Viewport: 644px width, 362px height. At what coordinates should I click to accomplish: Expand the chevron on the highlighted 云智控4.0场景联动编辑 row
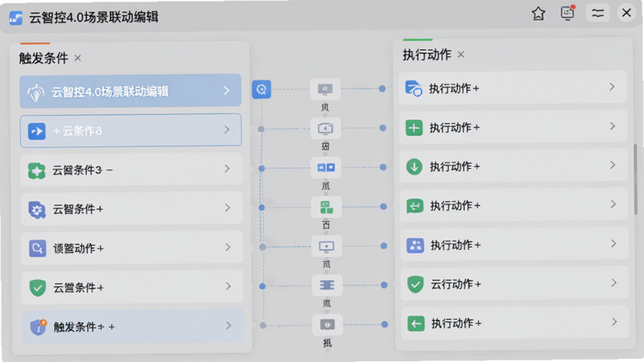coord(226,90)
